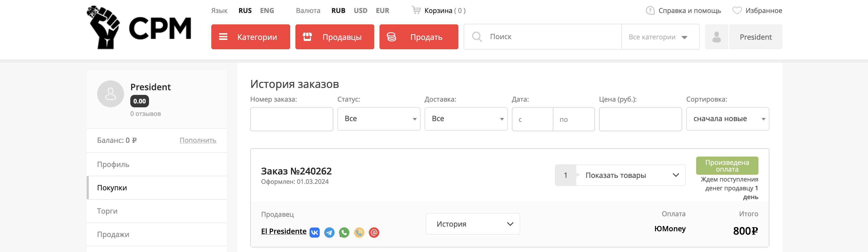
Task: Click the 'История заказов' heading
Action: [295, 84]
